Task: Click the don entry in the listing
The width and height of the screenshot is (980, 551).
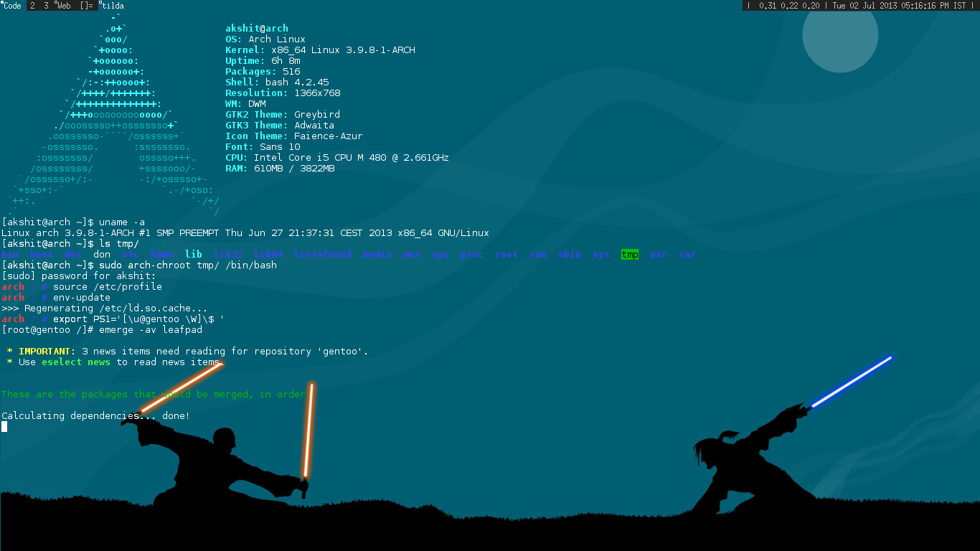Action: pyautogui.click(x=102, y=255)
